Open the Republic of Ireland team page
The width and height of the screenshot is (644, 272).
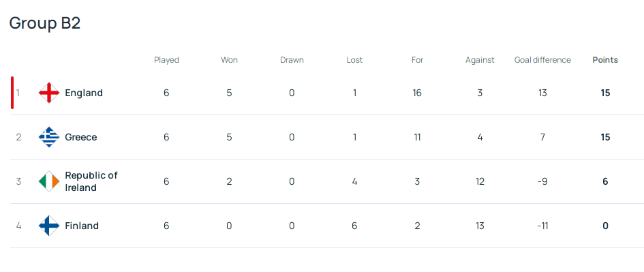point(91,181)
